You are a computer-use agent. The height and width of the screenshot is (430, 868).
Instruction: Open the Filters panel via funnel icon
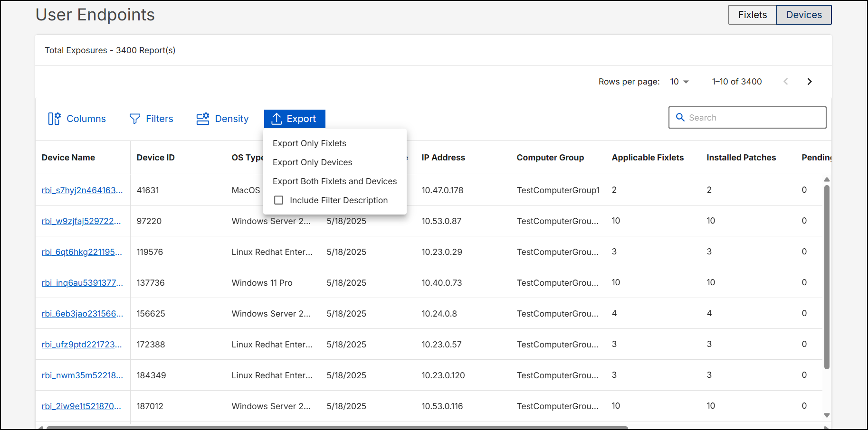[135, 119]
